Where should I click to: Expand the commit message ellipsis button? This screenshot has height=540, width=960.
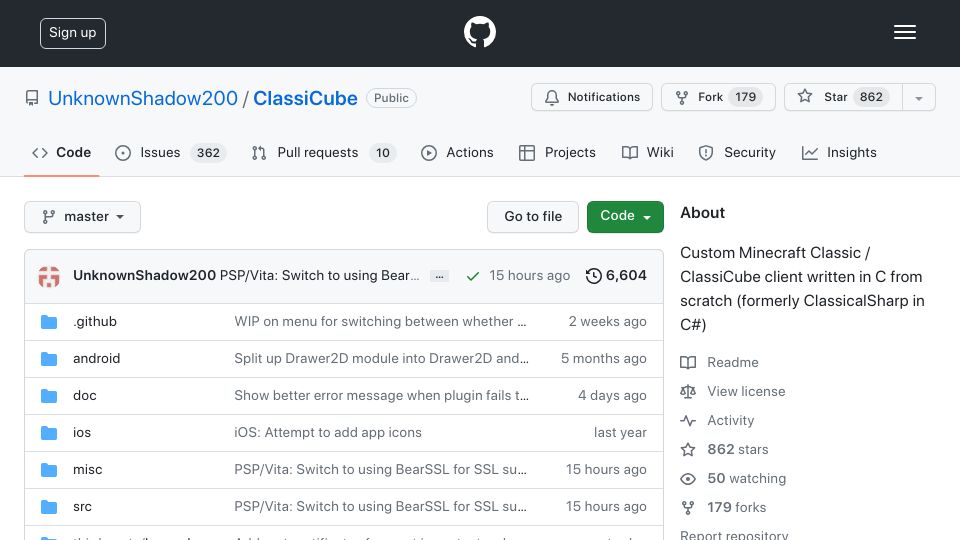(x=439, y=276)
